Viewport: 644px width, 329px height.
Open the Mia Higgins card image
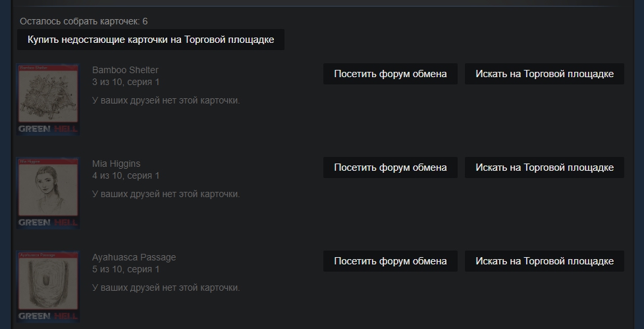pos(48,193)
